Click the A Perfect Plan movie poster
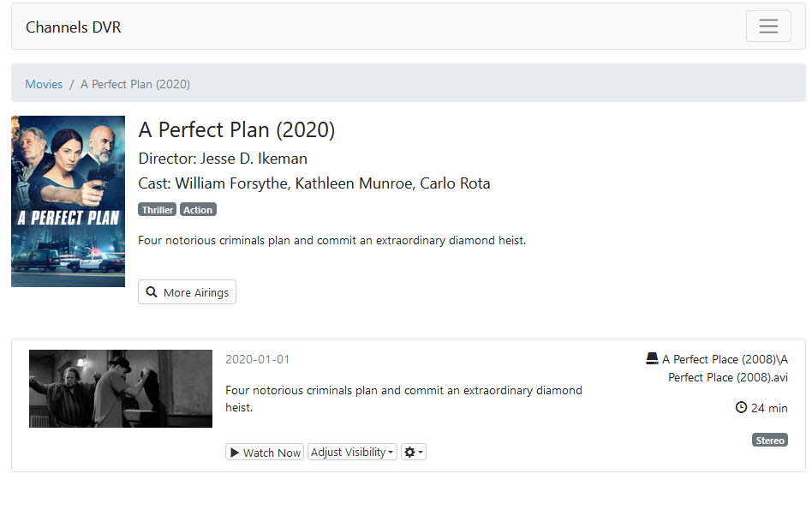Image resolution: width=812 pixels, height=522 pixels. pos(68,201)
